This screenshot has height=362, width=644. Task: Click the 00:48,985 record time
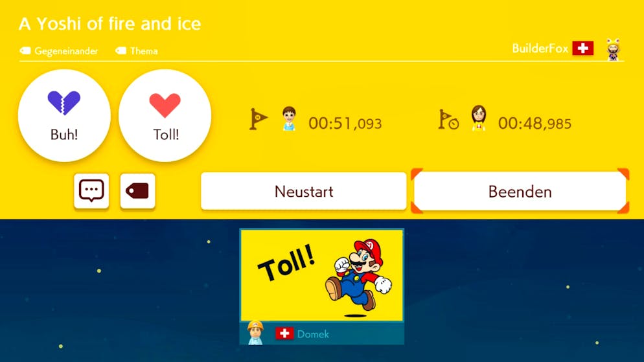[535, 123]
